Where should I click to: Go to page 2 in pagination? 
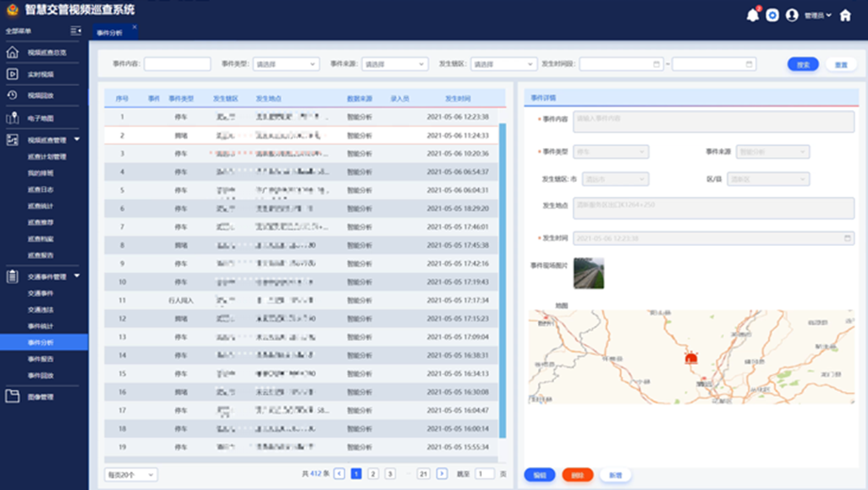point(373,473)
